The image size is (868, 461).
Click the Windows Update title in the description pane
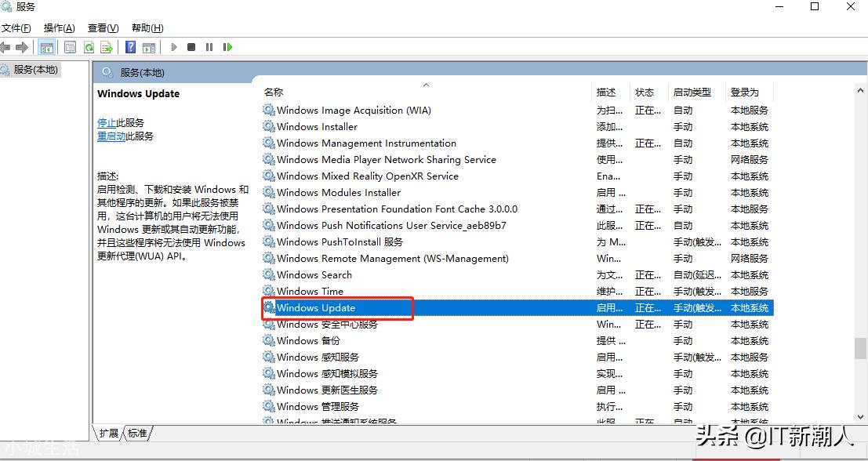(x=138, y=93)
